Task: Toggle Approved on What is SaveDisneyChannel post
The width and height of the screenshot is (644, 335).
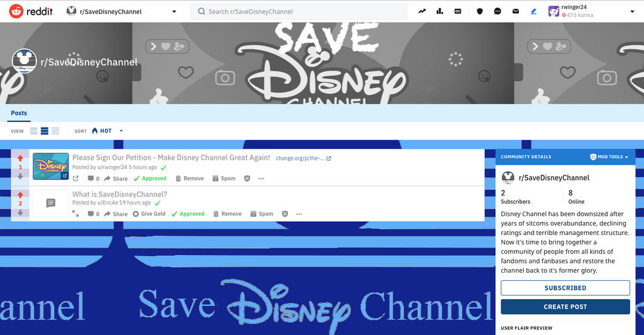Action: pos(187,214)
